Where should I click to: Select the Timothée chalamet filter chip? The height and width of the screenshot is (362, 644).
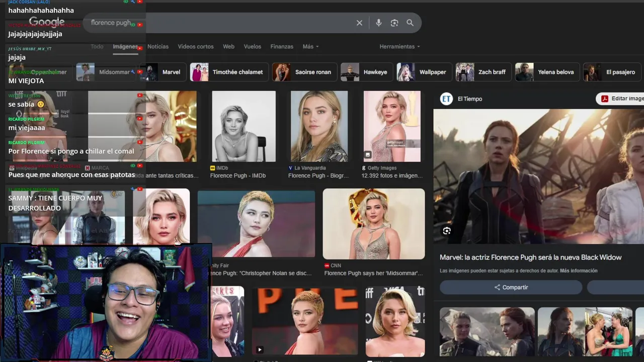[x=229, y=72]
